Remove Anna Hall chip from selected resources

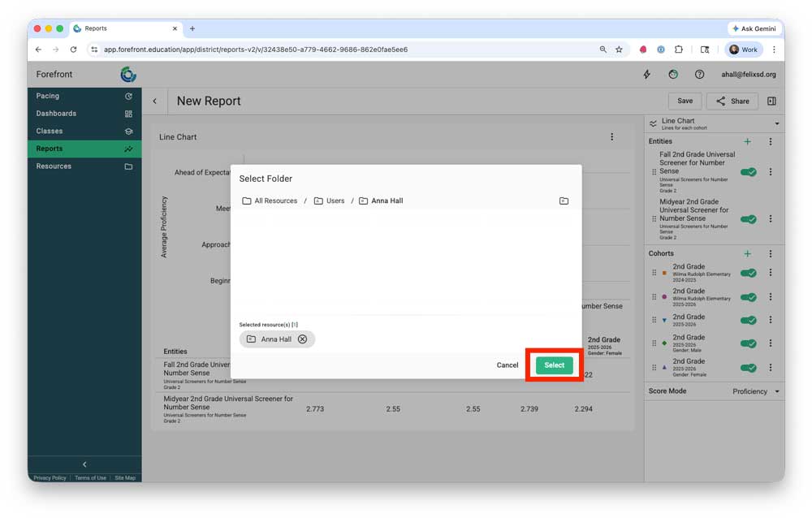tap(302, 339)
